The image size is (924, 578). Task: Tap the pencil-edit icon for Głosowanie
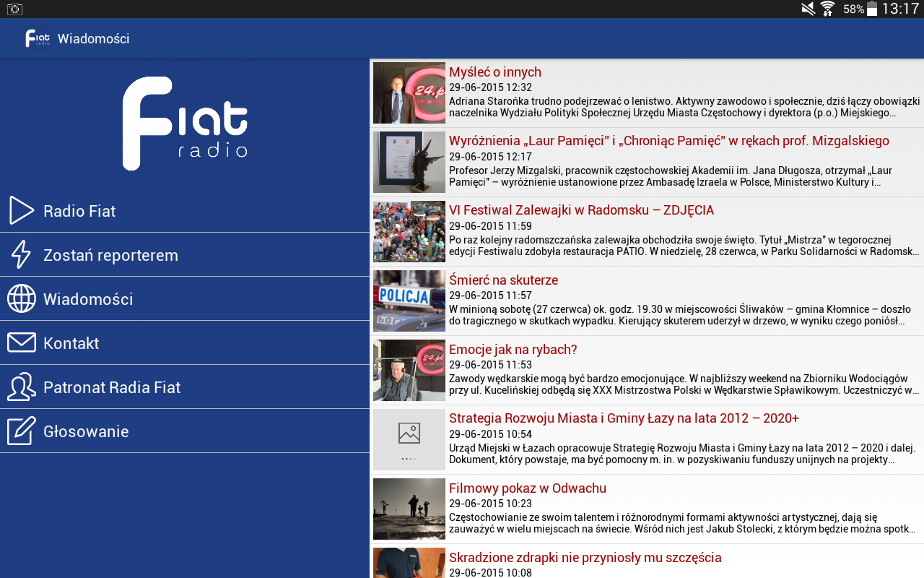22,431
